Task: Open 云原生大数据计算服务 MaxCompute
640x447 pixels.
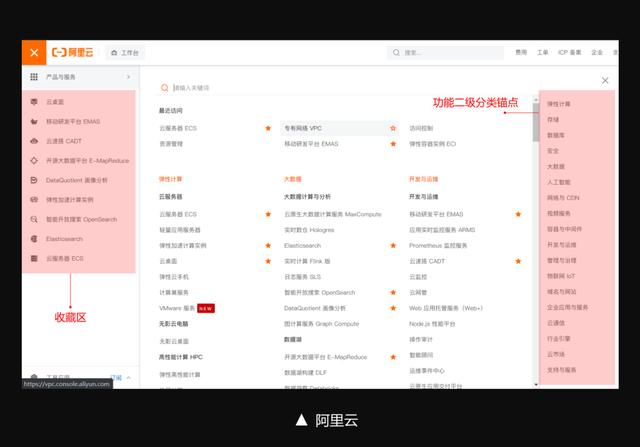Action: [x=333, y=214]
